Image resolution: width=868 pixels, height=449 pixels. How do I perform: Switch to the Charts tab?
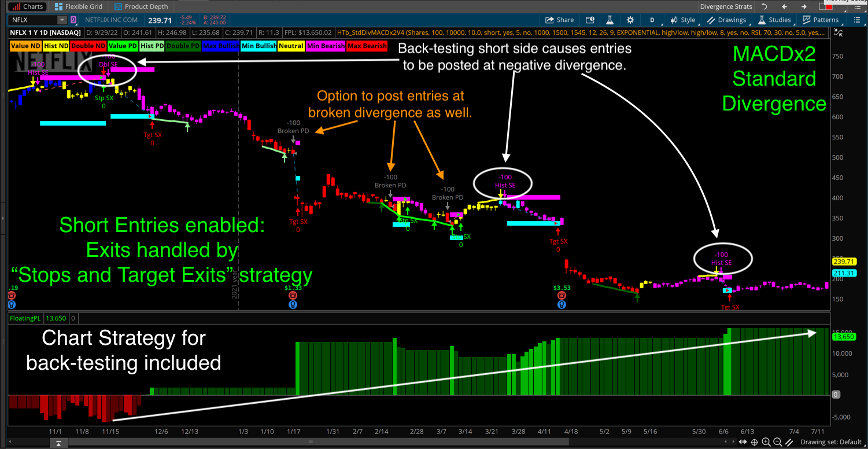click(27, 6)
